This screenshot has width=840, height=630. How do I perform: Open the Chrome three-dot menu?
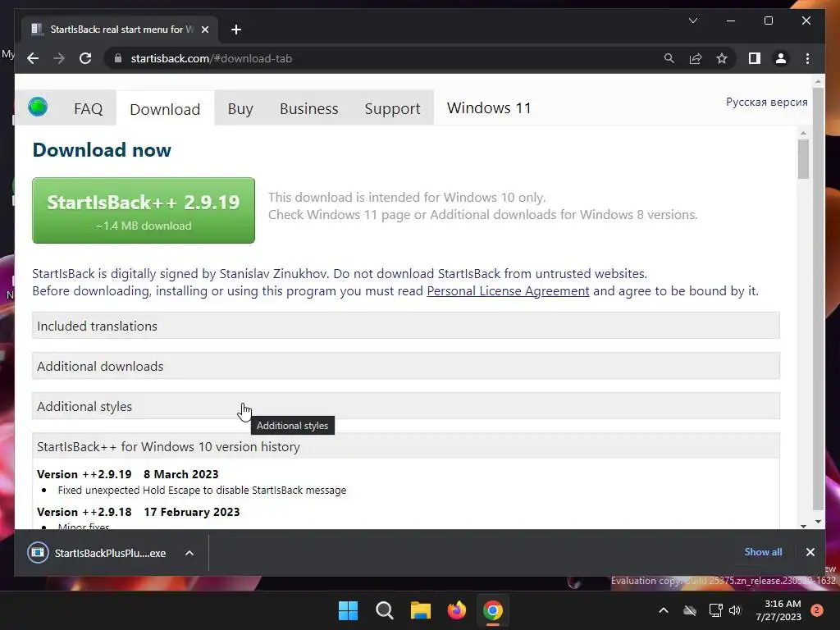[x=807, y=58]
